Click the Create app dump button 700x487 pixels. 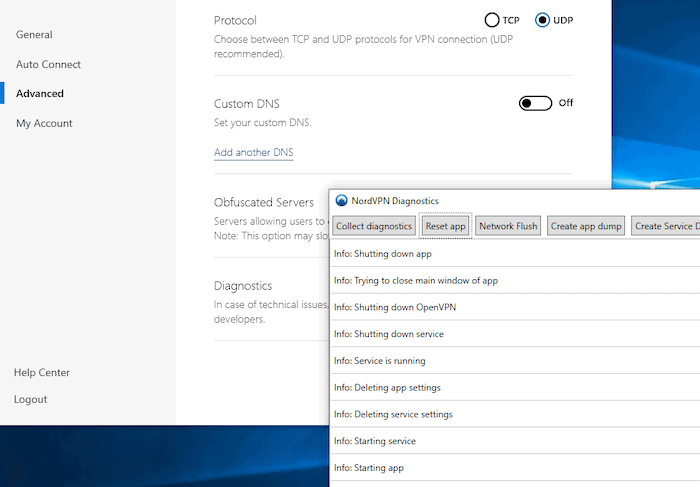pos(586,226)
